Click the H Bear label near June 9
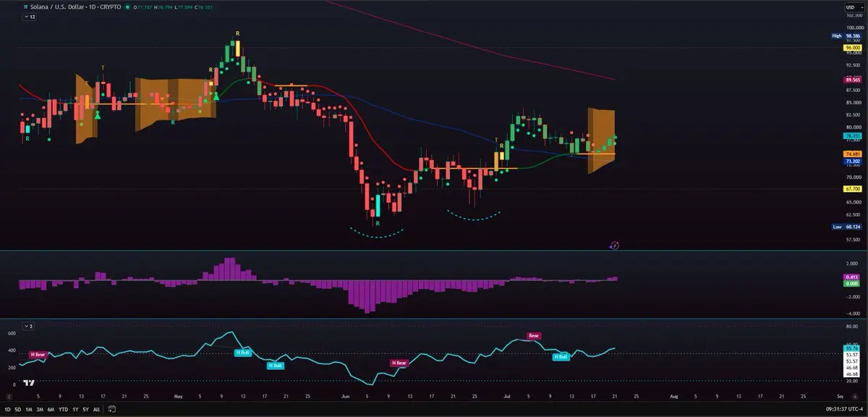Screen dimensions: 868x417 point(399,363)
